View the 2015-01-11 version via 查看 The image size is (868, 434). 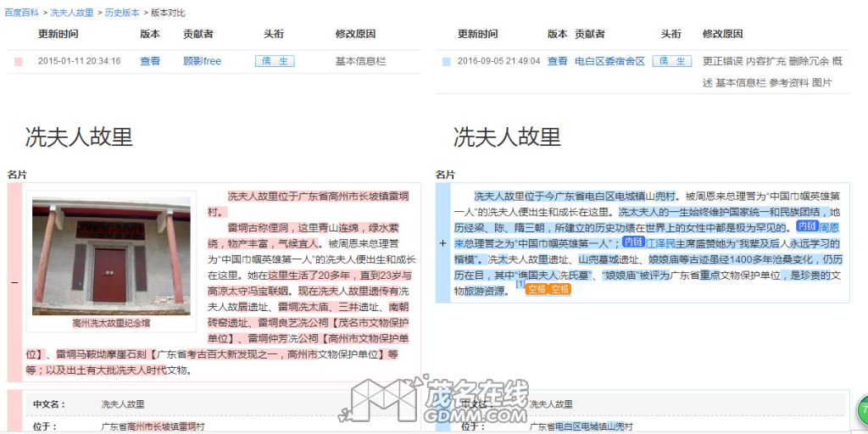tap(150, 61)
